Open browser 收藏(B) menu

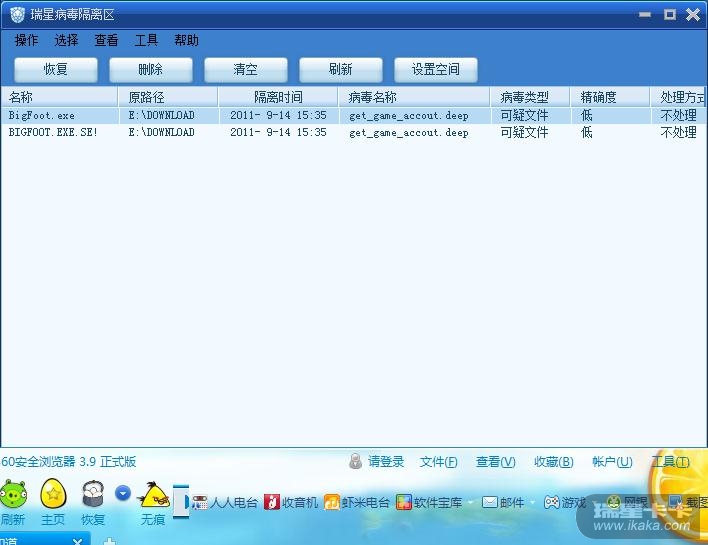(x=554, y=461)
